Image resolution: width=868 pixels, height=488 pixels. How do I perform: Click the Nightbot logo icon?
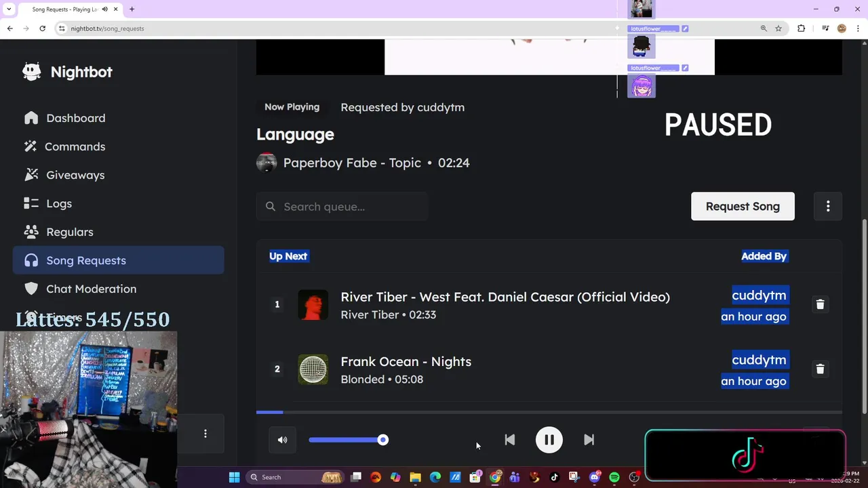[32, 72]
